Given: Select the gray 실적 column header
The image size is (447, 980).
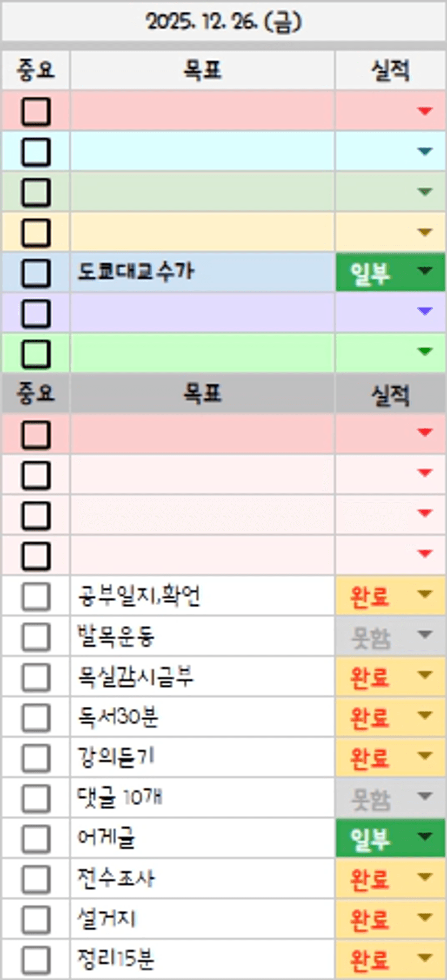Looking at the screenshot, I should 390,394.
